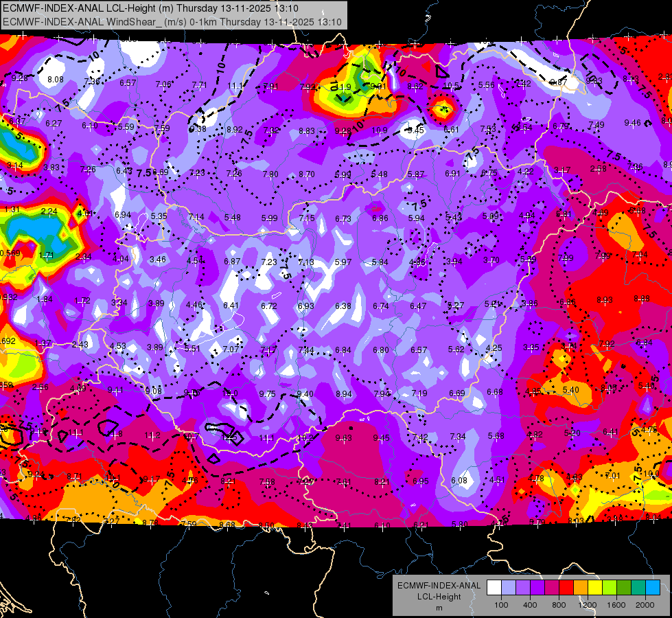Click wind shear value 6.08

(459, 481)
